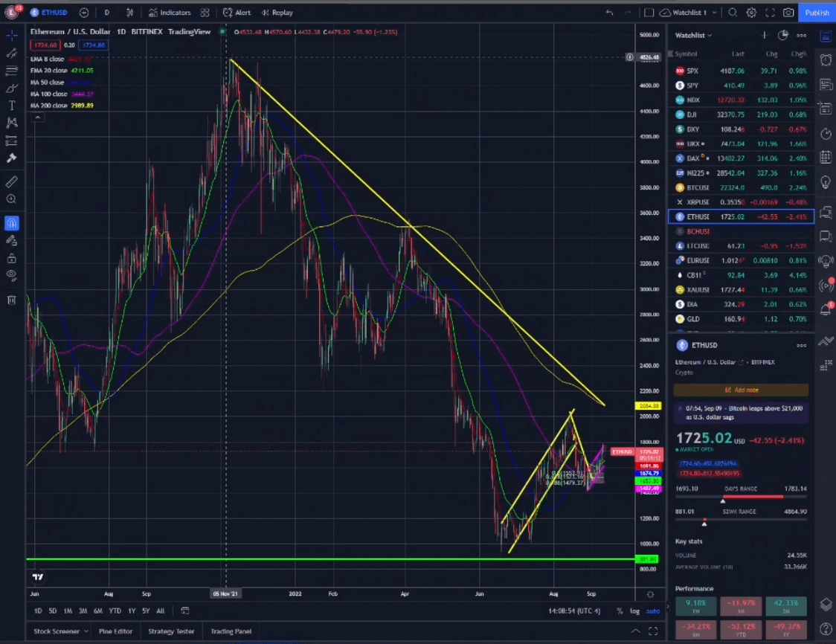Remove drawings with the trash icon
This screenshot has width=836, height=644.
coord(12,300)
